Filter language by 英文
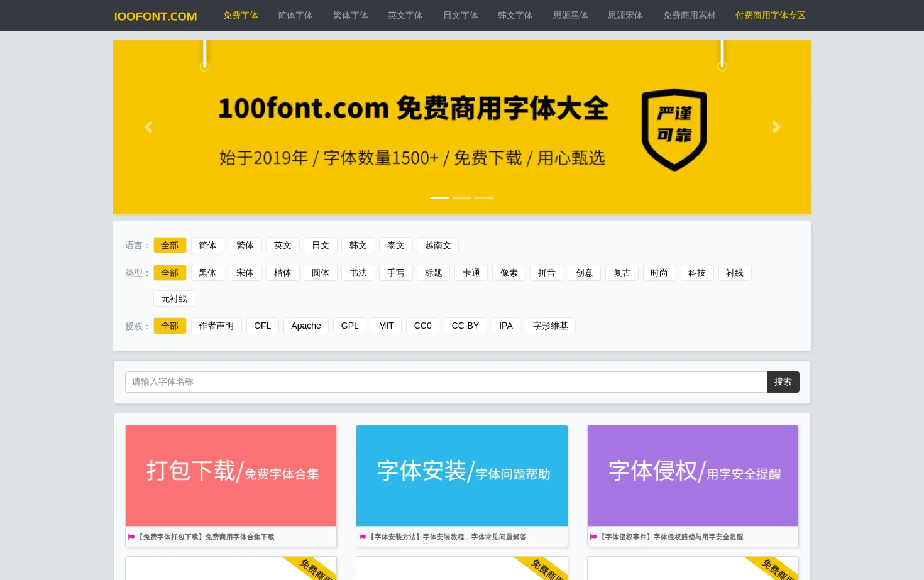Image resolution: width=924 pixels, height=580 pixels. pyautogui.click(x=283, y=245)
